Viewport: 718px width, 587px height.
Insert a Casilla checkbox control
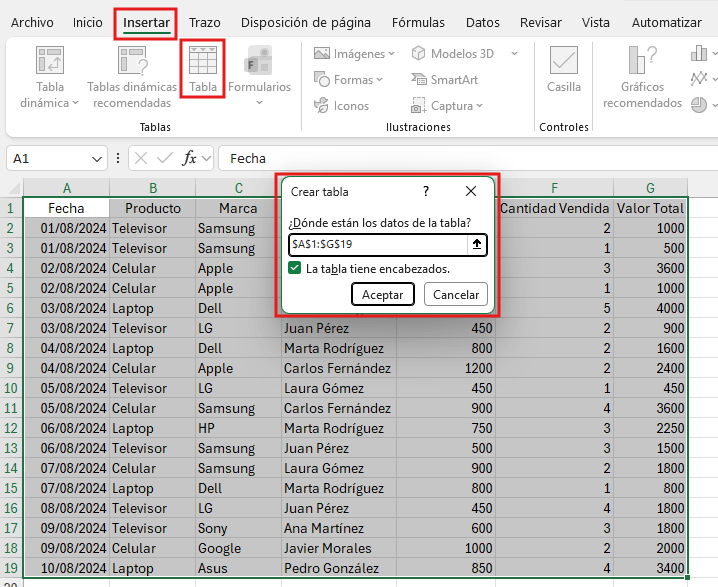point(564,69)
